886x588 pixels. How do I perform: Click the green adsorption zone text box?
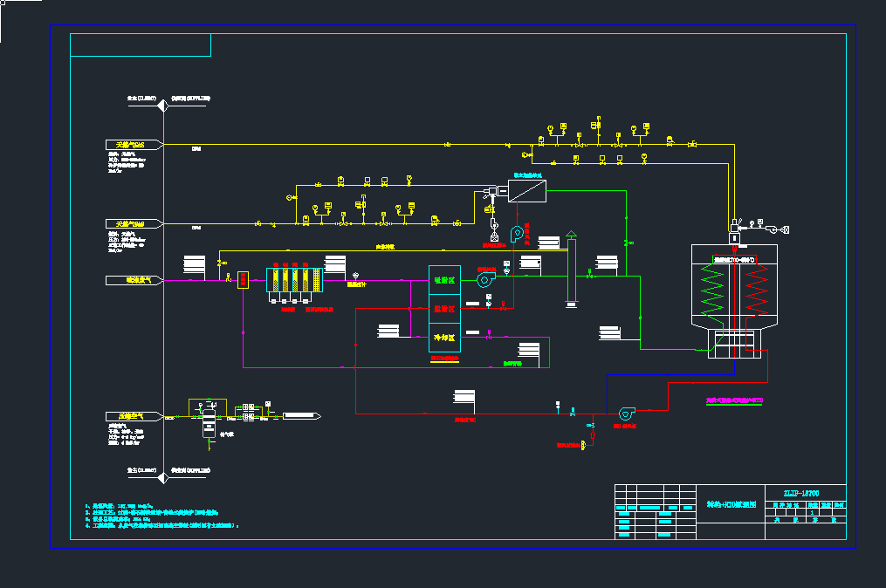pos(444,280)
